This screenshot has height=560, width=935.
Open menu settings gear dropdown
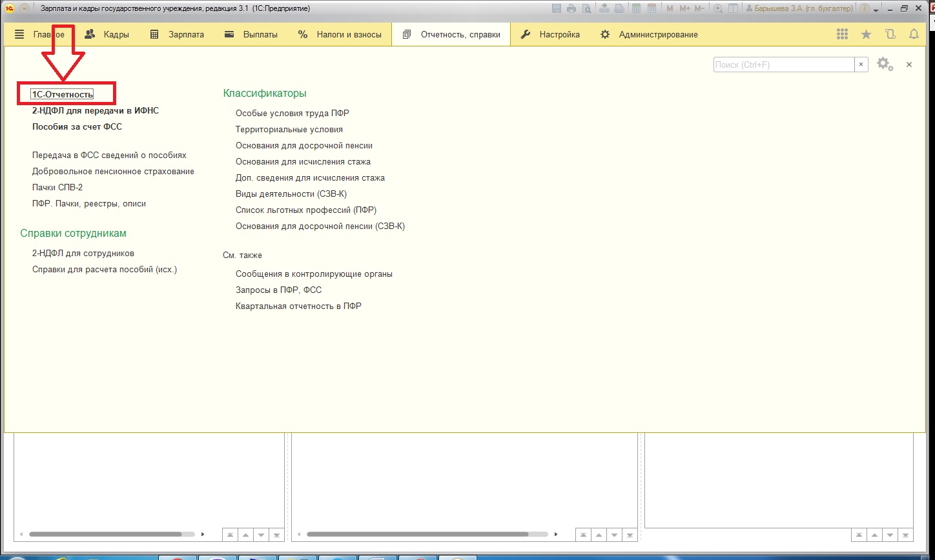tap(885, 65)
